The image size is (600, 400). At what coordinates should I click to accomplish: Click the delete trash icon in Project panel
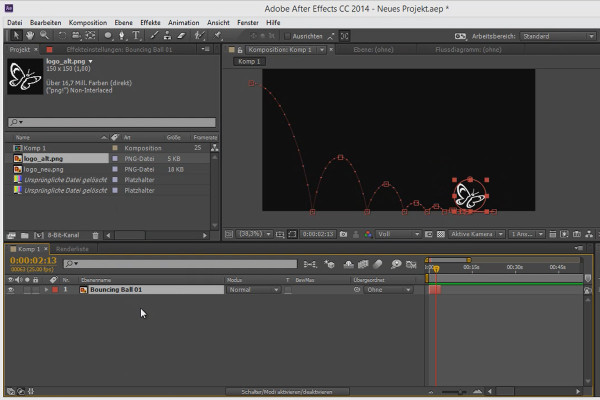[96, 235]
